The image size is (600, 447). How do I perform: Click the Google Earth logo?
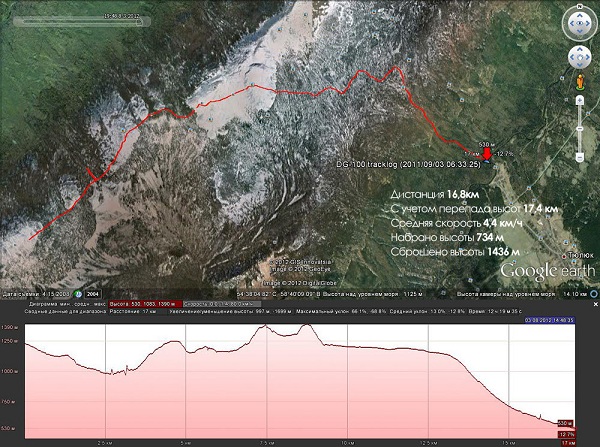point(535,270)
